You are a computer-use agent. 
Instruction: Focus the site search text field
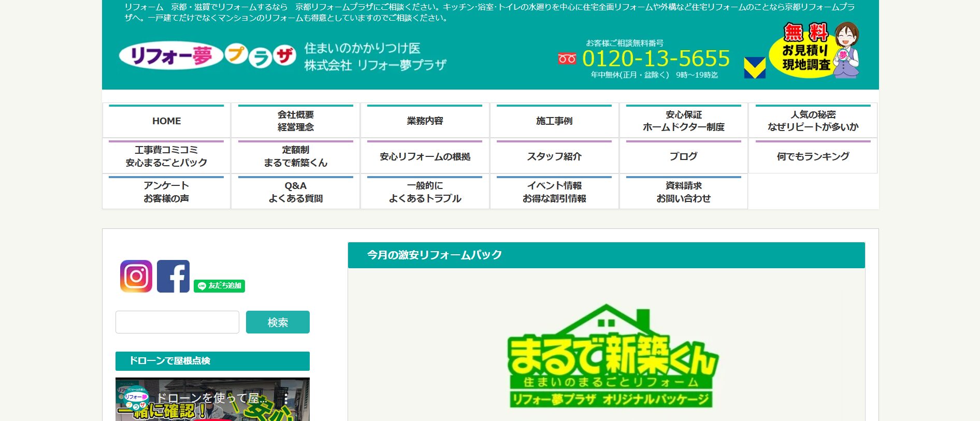point(177,322)
